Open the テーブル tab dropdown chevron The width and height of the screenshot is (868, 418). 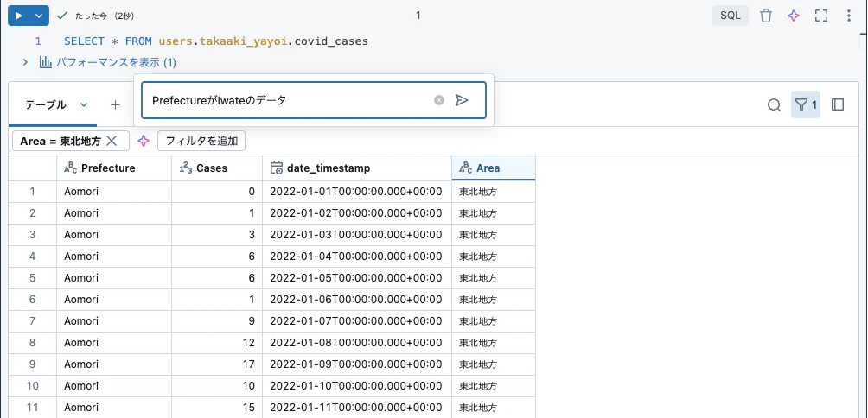84,104
